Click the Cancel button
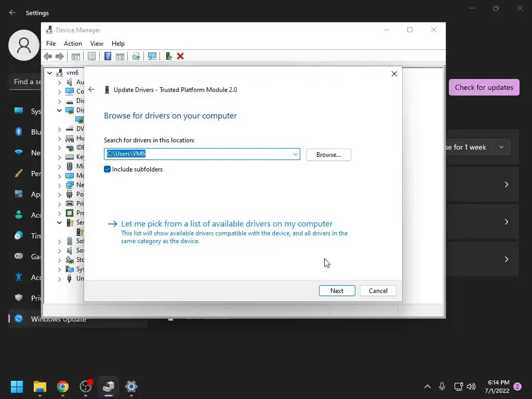The image size is (532, 399). tap(378, 291)
